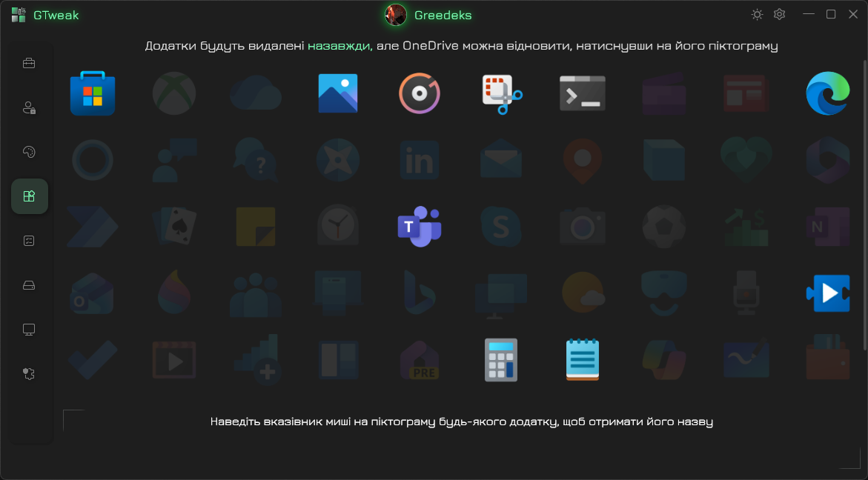This screenshot has height=480, width=868.
Task: Restore OneDrive via its cloud icon
Action: [x=256, y=93]
